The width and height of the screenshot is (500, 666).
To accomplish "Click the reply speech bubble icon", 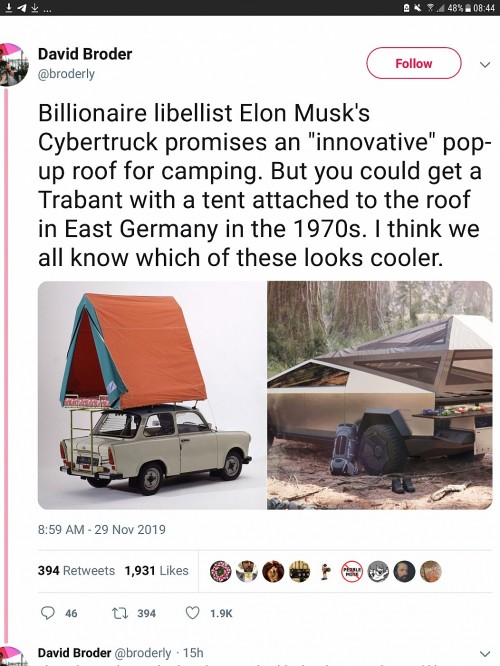I will [48, 613].
